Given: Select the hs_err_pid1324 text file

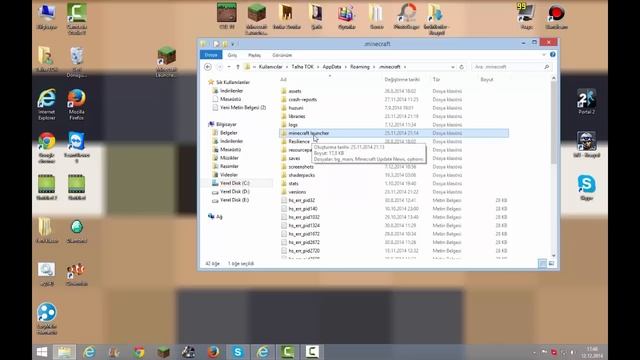Looking at the screenshot, I should click(x=304, y=226).
